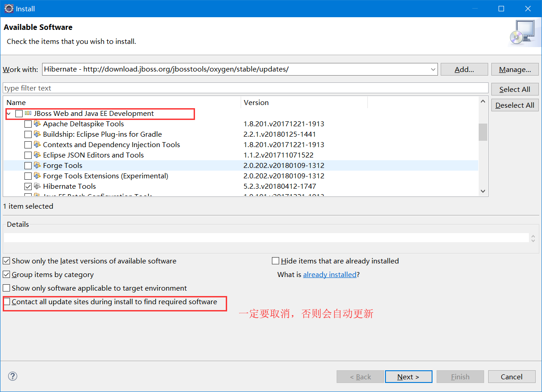Collapse the JBoss Web and Java EE tree node
The height and width of the screenshot is (392, 542).
coord(9,114)
